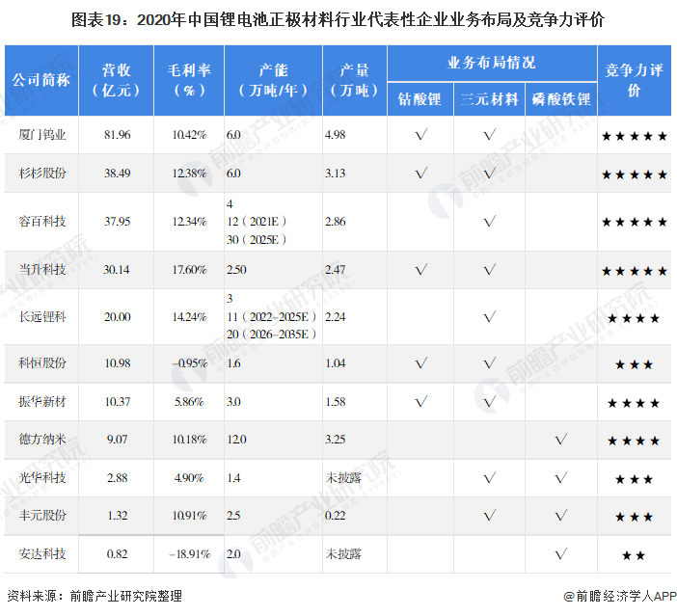
Task: Select company name 杉杉股份
Action: [41, 174]
